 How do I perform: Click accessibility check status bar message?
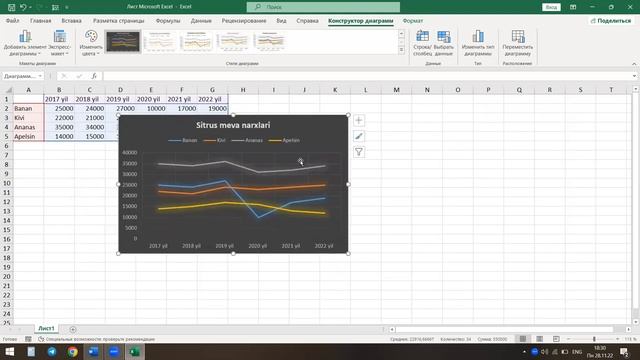(97, 339)
